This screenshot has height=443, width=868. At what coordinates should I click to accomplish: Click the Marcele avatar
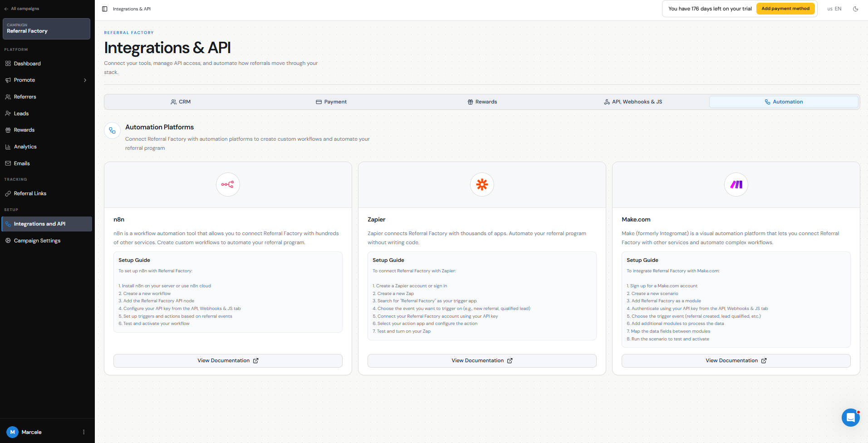coord(12,432)
